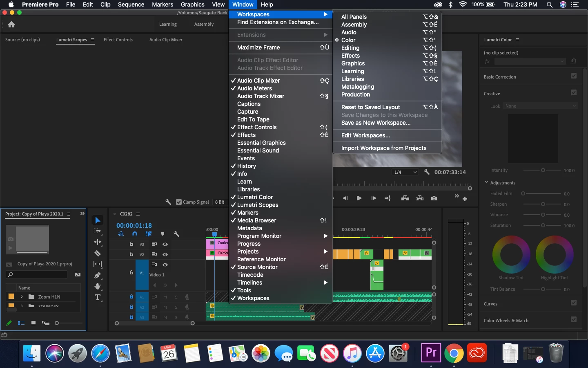Adjust the Intensity slider

[x=543, y=170]
